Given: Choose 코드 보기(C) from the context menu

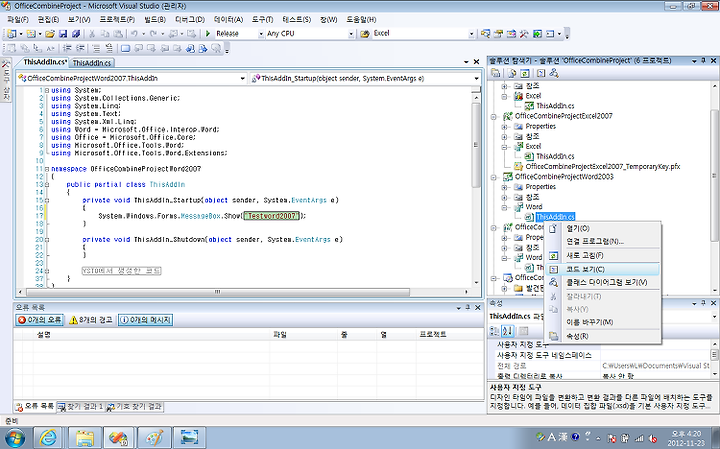Looking at the screenshot, I should tap(602, 269).
